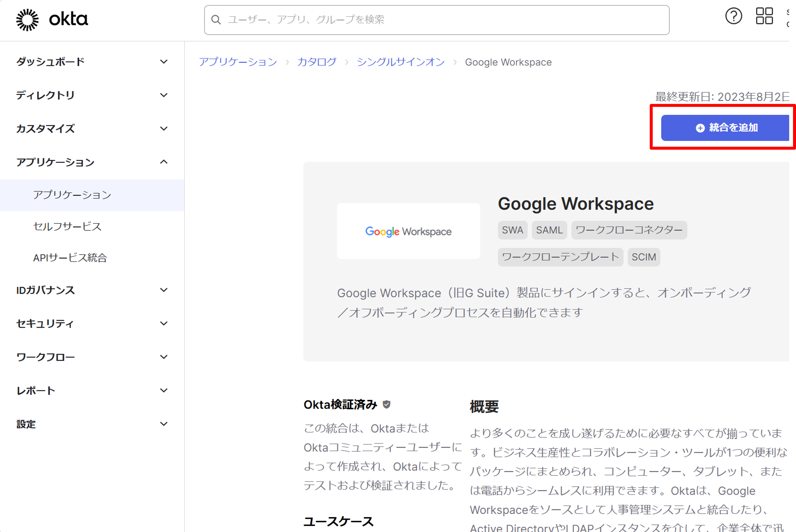Expand the 設定 menu chevron

pos(164,424)
